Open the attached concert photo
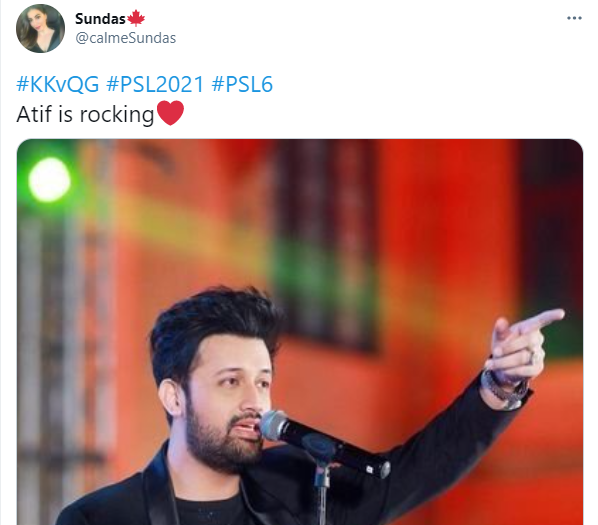Screen dimensions: 598x525 [300, 332]
